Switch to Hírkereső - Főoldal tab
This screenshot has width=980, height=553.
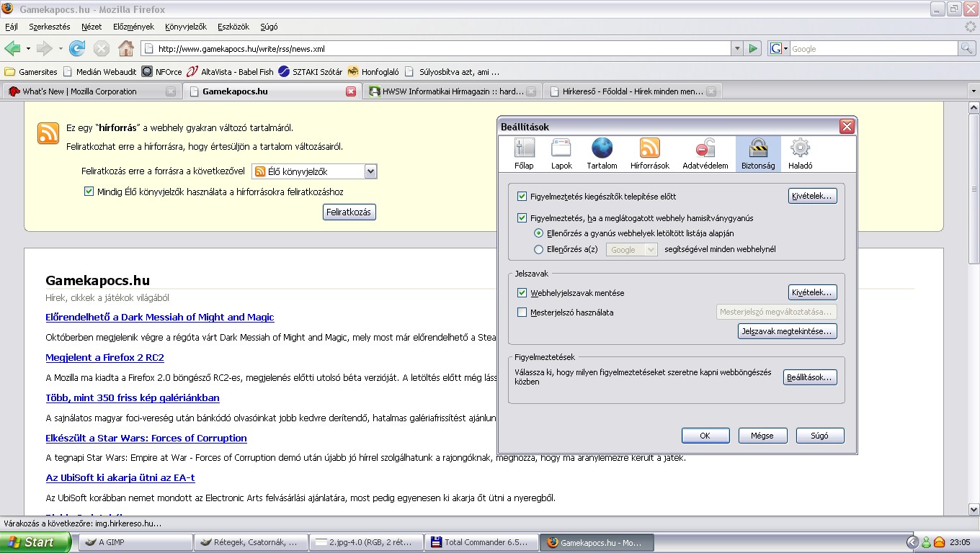(x=633, y=91)
